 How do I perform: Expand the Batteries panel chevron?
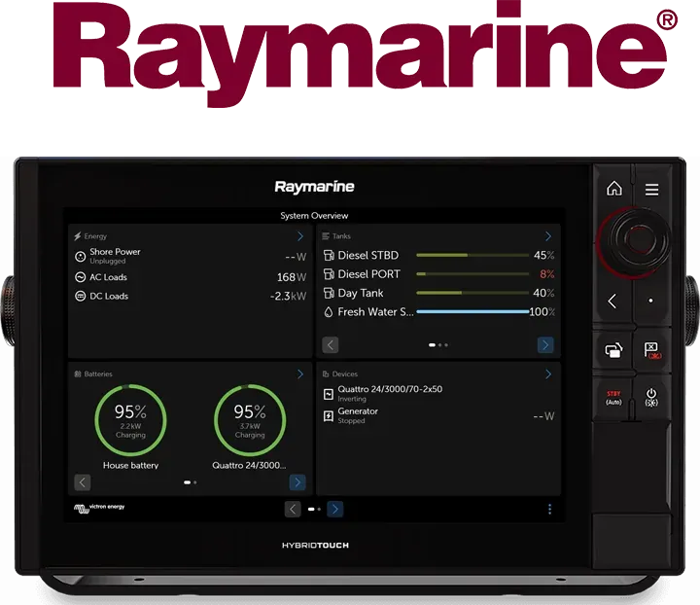[300, 374]
